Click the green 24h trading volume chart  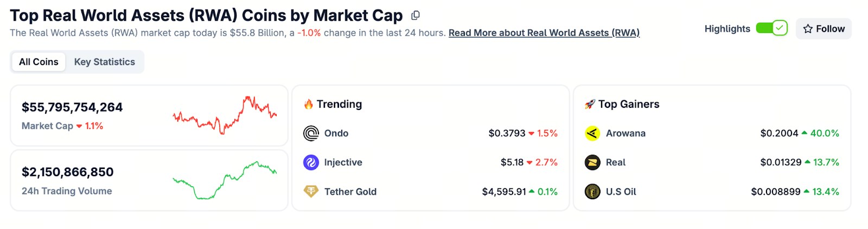(x=225, y=180)
